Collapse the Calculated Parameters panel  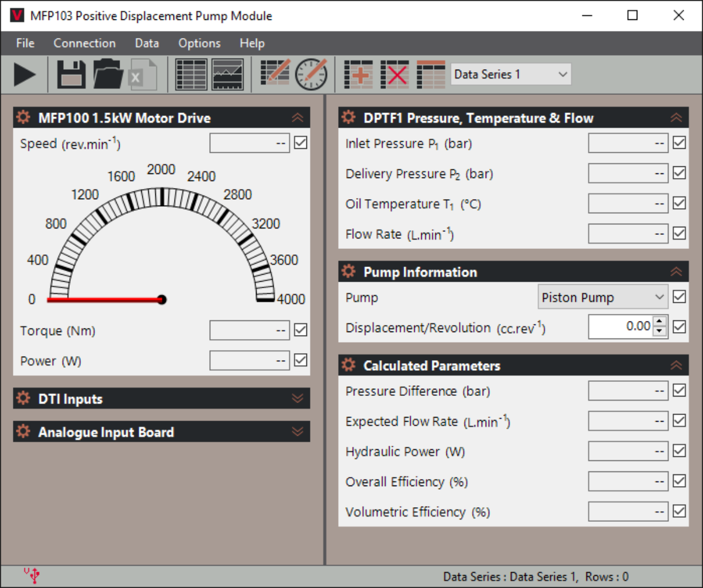(x=676, y=366)
